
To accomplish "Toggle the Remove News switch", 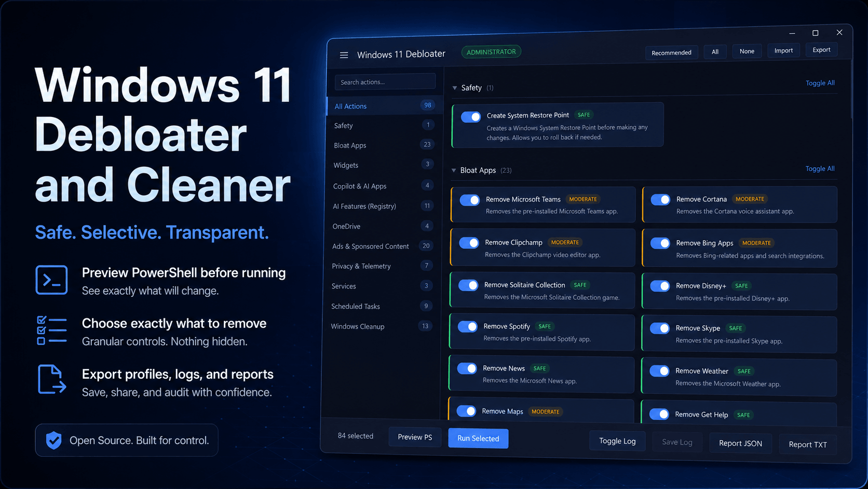I will 467,368.
